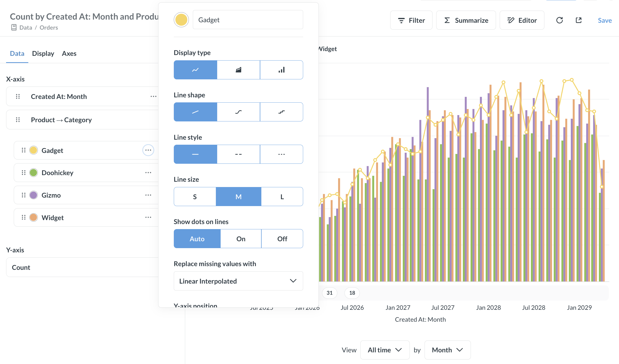Viewport: 619px width, 364px height.
Task: Select the bar chart display type icon
Action: click(x=281, y=70)
